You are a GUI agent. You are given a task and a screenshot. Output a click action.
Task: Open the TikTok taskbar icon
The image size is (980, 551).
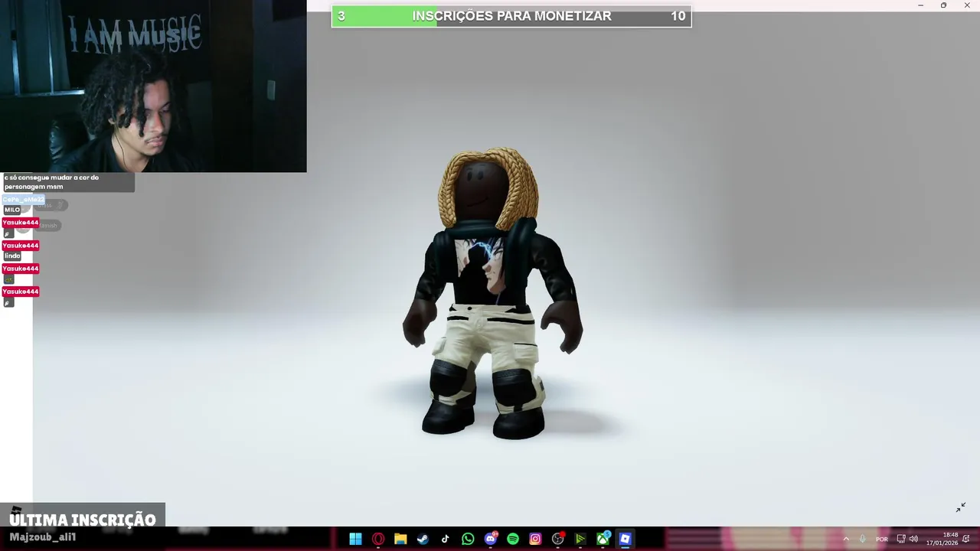click(x=446, y=539)
